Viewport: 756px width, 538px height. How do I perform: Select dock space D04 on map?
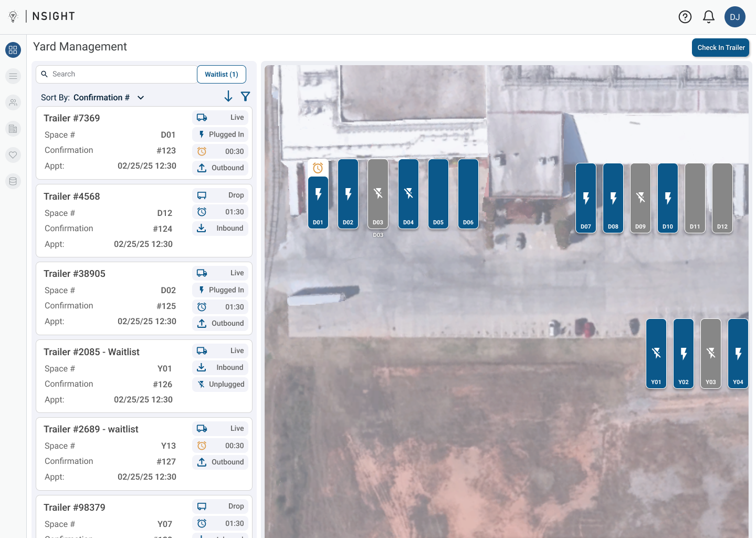click(408, 194)
